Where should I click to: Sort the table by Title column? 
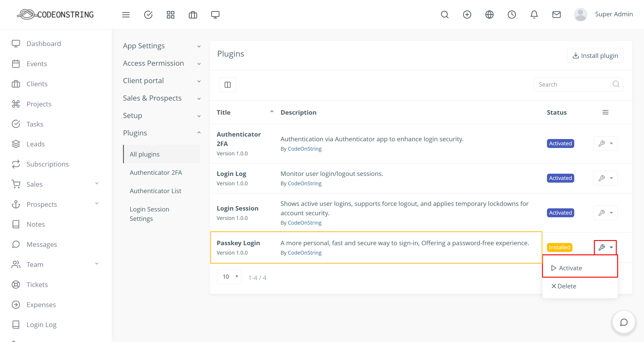click(x=224, y=112)
